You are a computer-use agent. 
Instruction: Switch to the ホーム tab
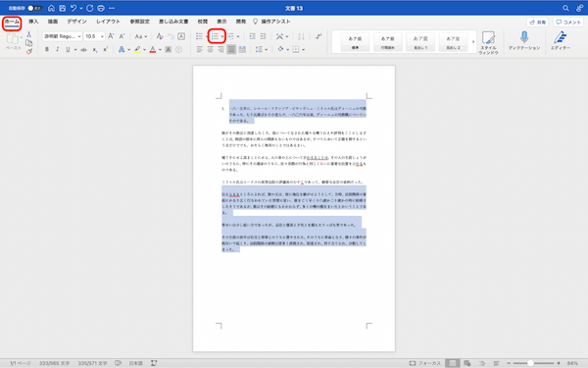click(x=12, y=22)
